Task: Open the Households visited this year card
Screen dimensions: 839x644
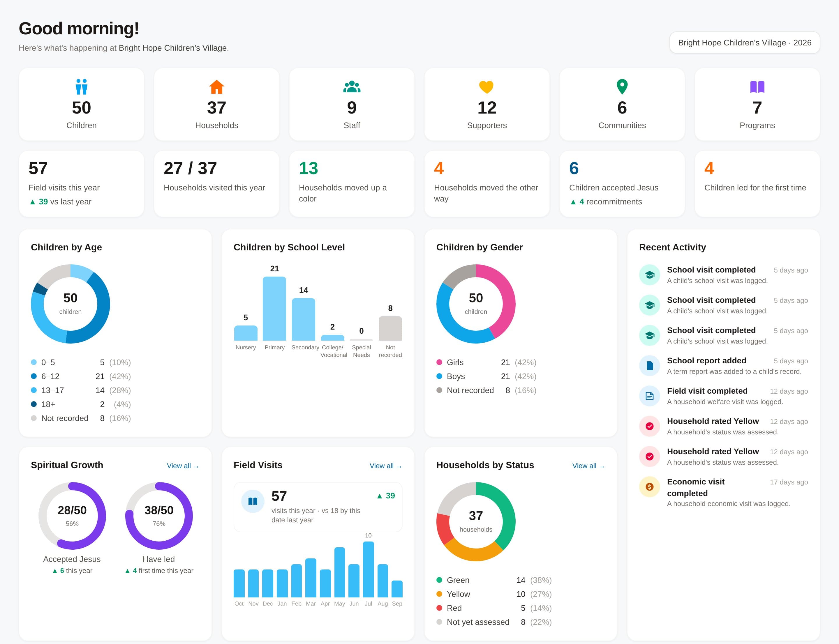Action: point(216,184)
